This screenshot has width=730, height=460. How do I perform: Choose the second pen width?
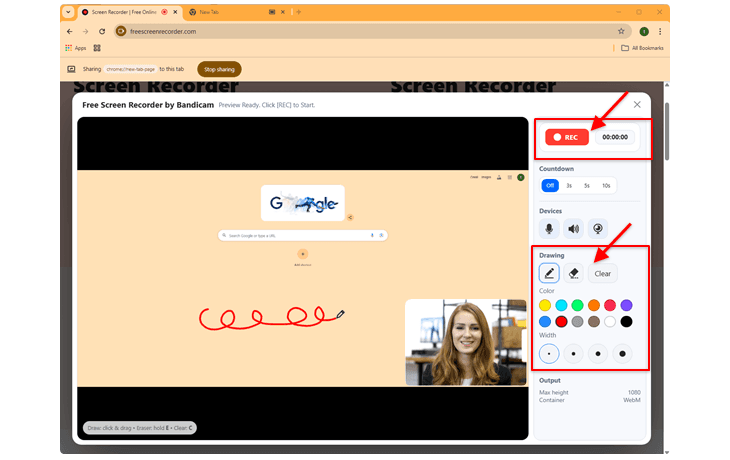pos(573,354)
